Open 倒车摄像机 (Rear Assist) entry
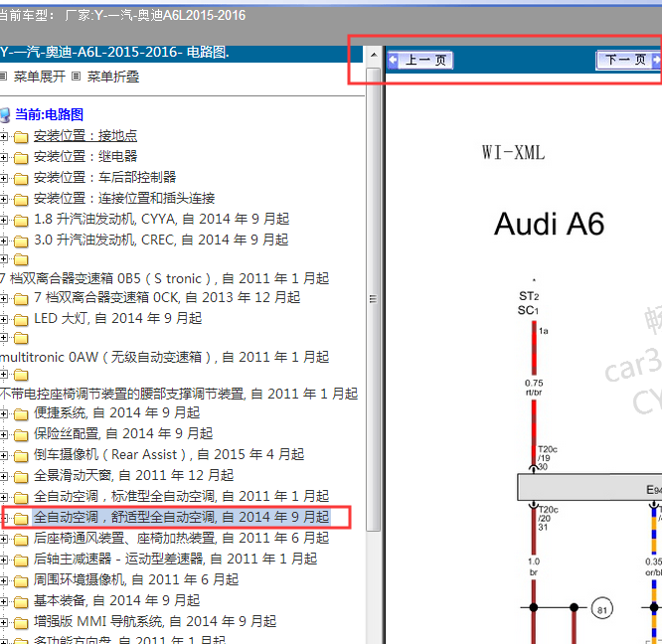662x644 pixels. (x=169, y=454)
